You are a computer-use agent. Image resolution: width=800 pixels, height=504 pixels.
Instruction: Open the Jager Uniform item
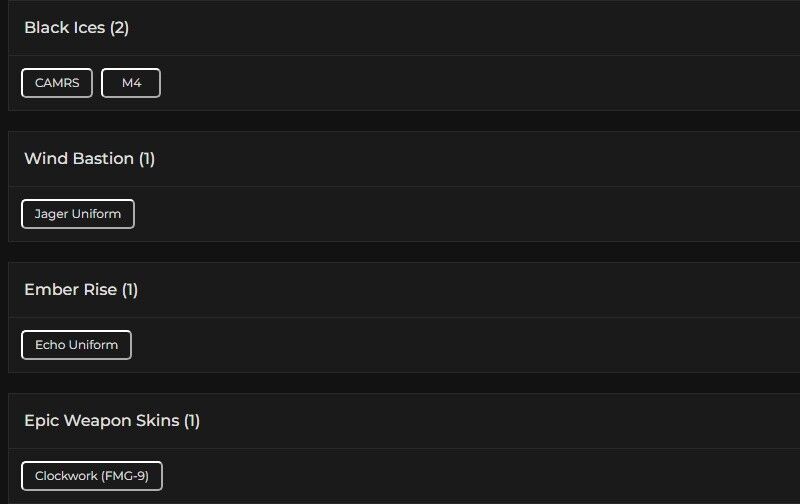point(78,214)
